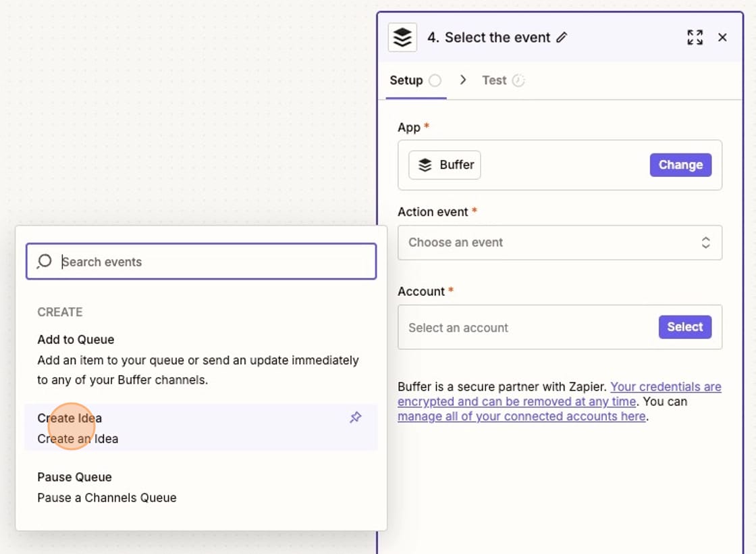Viewport: 756px width, 554px height.
Task: Choose the Pause Queue event
Action: (x=201, y=487)
